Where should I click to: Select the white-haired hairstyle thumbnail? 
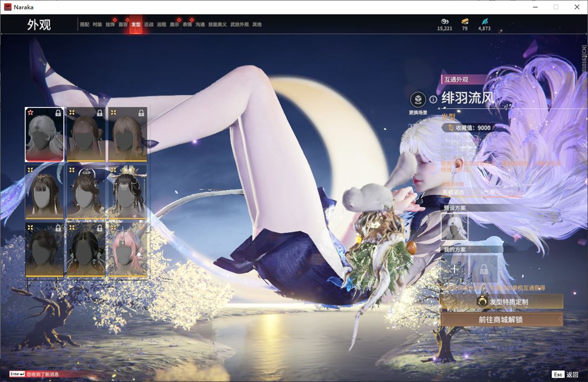tap(44, 135)
